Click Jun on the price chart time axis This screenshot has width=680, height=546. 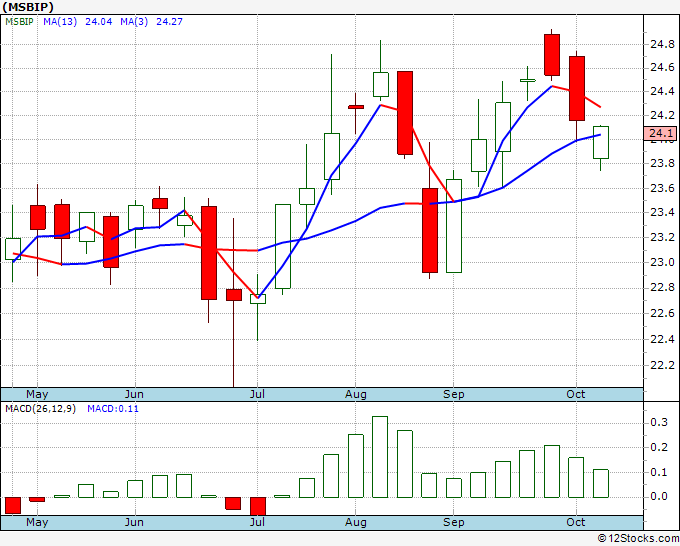coord(134,394)
